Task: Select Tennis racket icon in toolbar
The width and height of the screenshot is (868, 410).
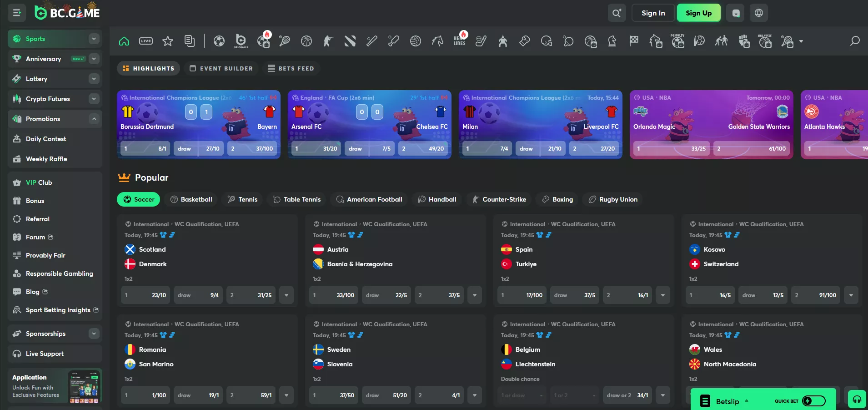Action: click(285, 41)
